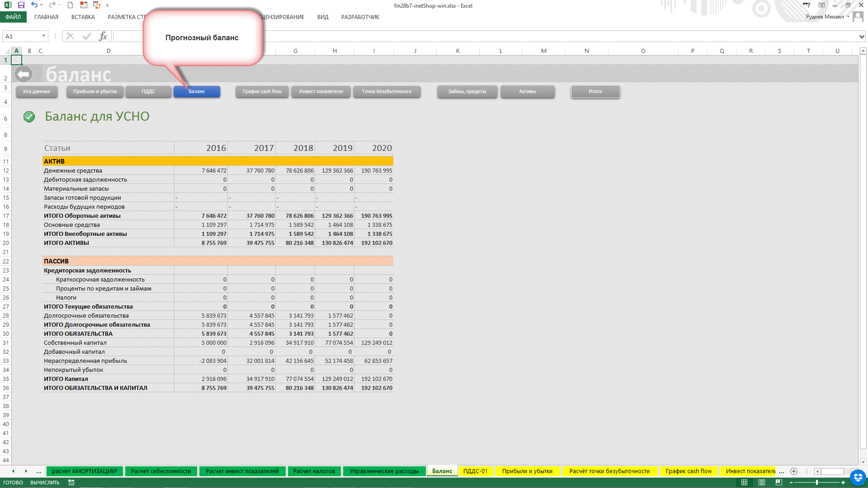Image resolution: width=868 pixels, height=488 pixels.
Task: Switch to sheet tab ПДДС-01
Action: coord(475,471)
